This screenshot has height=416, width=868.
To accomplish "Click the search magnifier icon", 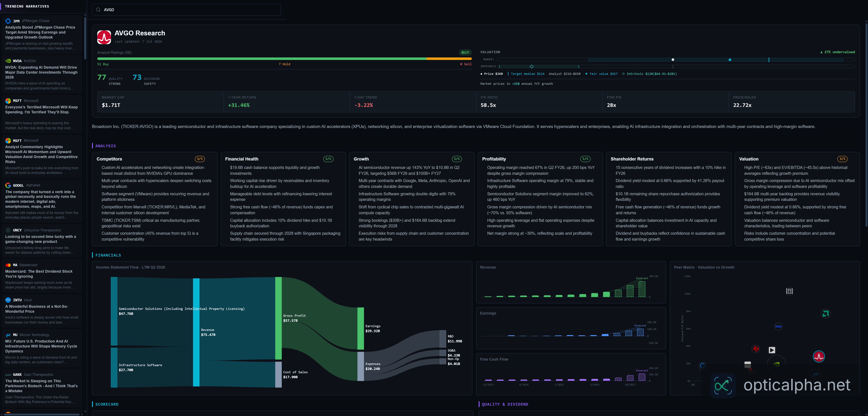I will [98, 10].
